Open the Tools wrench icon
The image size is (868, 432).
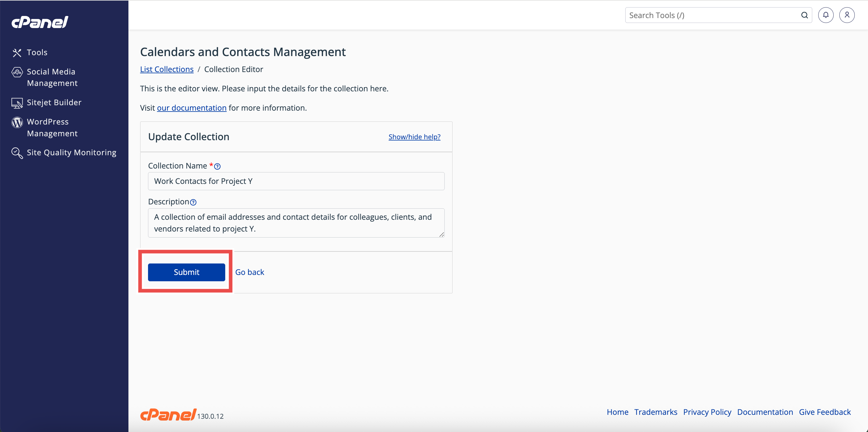[17, 52]
